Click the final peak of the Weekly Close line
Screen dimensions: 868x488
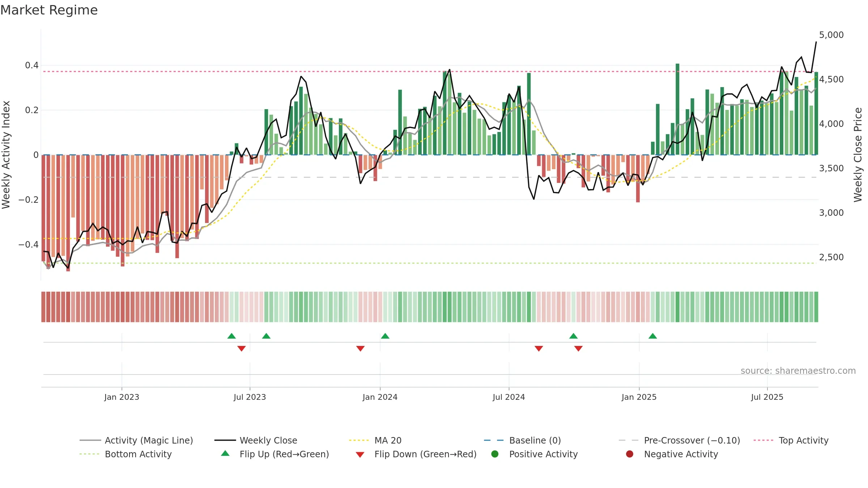(x=816, y=42)
